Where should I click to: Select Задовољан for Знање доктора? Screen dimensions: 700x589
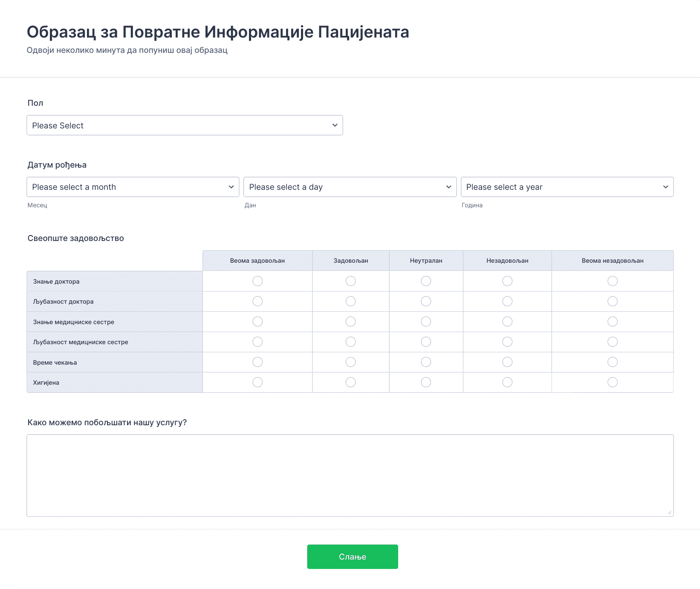point(350,281)
